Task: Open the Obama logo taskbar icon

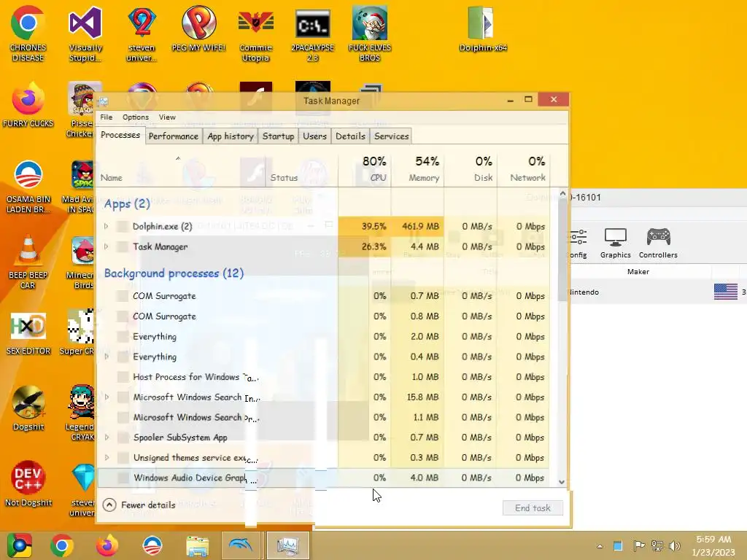Action: 152,545
